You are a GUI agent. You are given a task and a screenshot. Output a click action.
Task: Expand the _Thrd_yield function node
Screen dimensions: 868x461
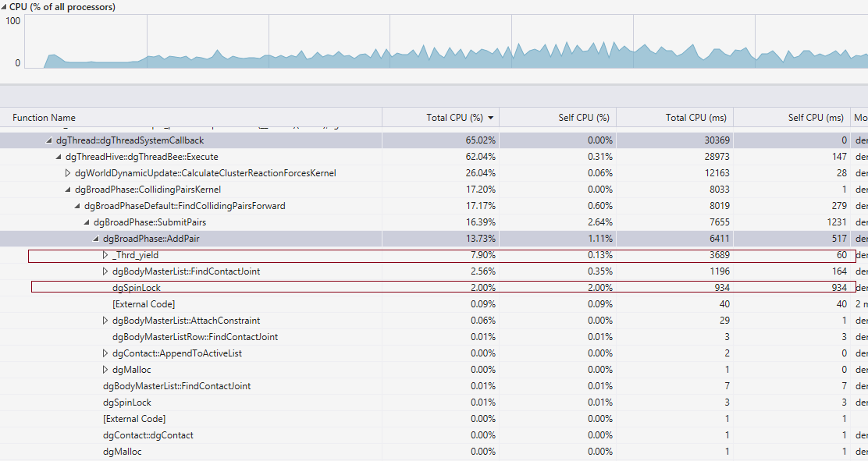click(106, 255)
